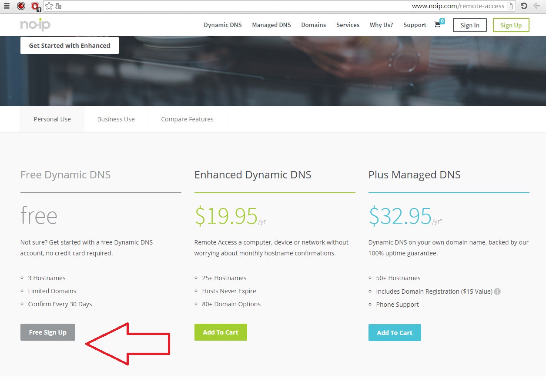The image size is (546, 392).
Task: Click the Enhanced Dynamic DNS heading
Action: coord(253,175)
